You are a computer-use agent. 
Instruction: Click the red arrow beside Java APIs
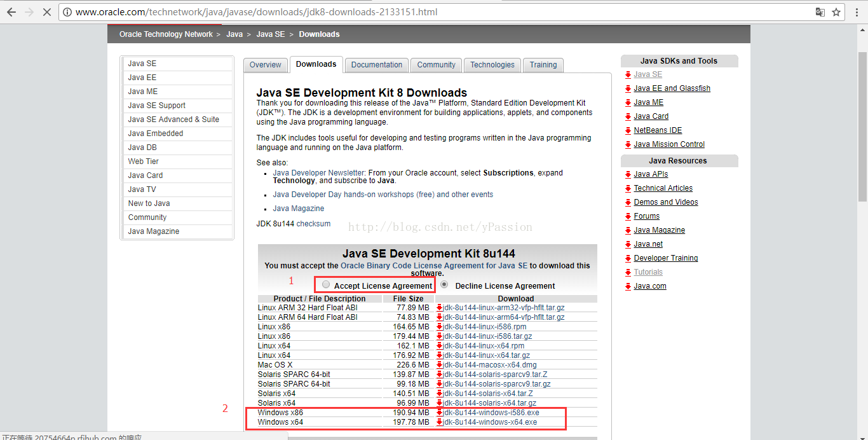click(x=628, y=175)
